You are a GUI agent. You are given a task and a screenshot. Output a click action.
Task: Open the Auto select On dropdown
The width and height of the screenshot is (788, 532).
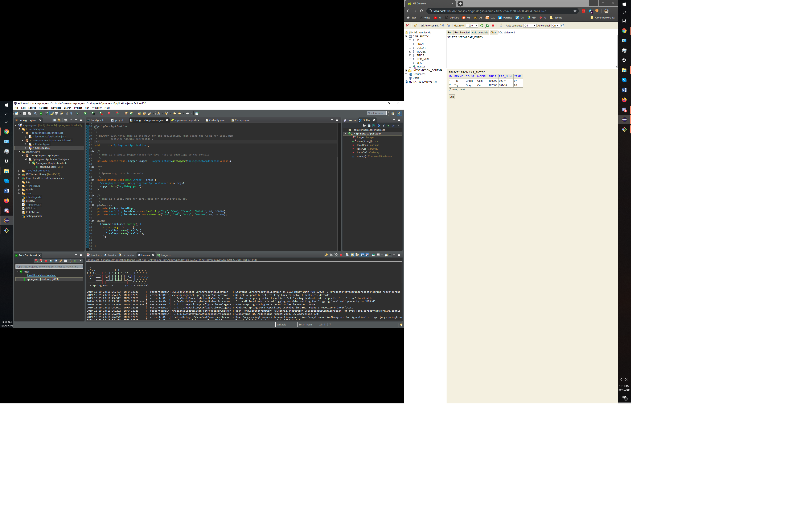(x=555, y=26)
